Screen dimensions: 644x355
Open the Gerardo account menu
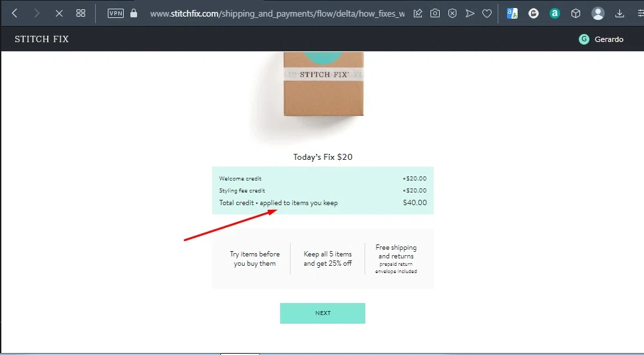(601, 39)
